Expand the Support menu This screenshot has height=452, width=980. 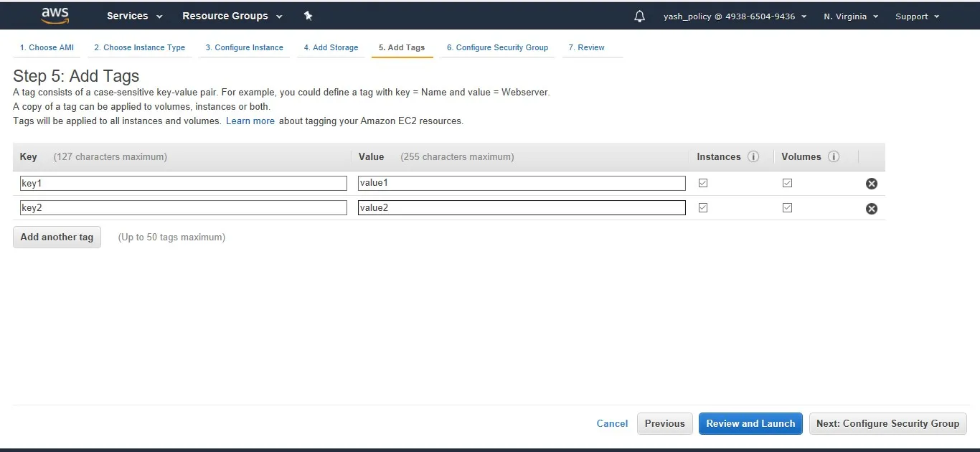coord(917,17)
